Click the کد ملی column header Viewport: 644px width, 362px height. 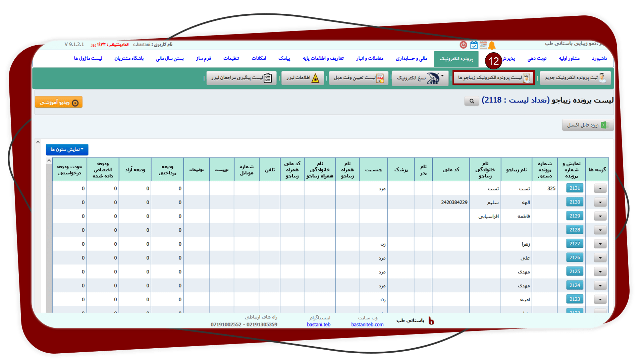click(451, 170)
